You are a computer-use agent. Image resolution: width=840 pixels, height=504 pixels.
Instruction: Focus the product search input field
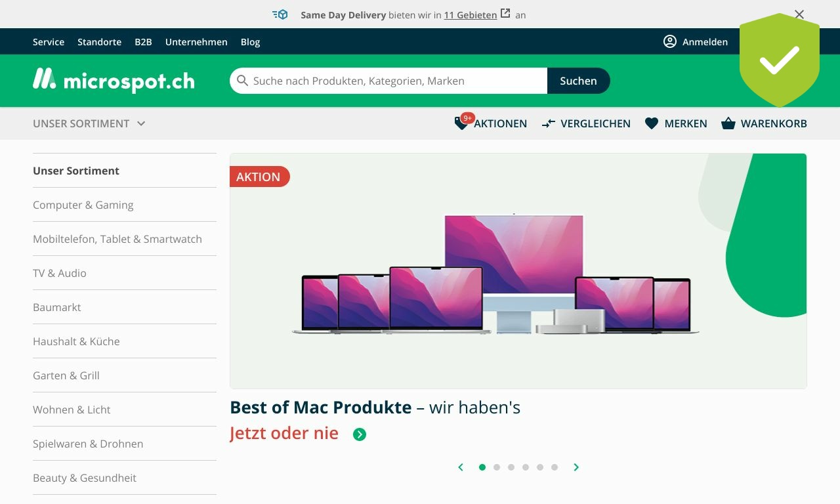pyautogui.click(x=388, y=81)
